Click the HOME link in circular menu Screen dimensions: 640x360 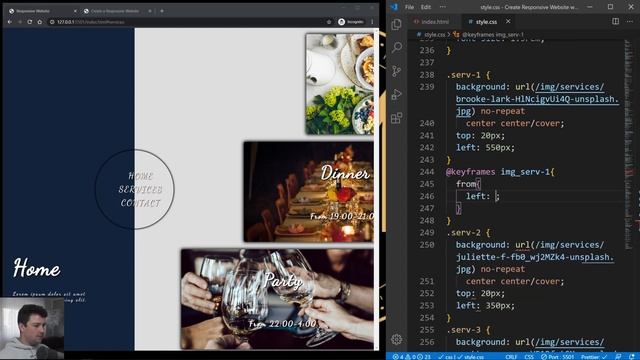pos(141,176)
